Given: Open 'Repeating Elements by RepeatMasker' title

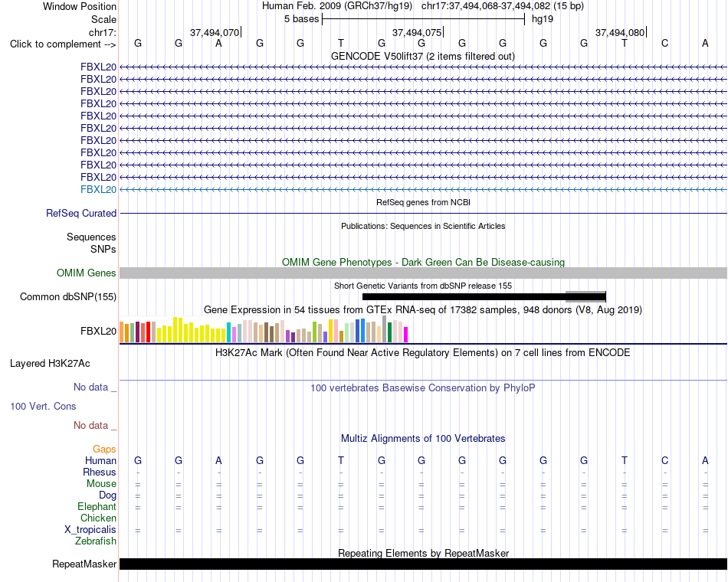Looking at the screenshot, I should tap(423, 553).
